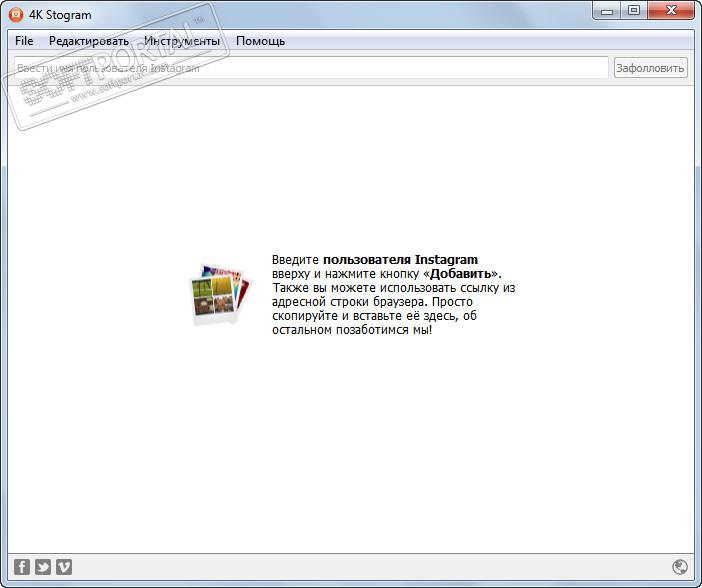Open the Vimeo icon in status bar
702x588 pixels.
click(x=64, y=567)
